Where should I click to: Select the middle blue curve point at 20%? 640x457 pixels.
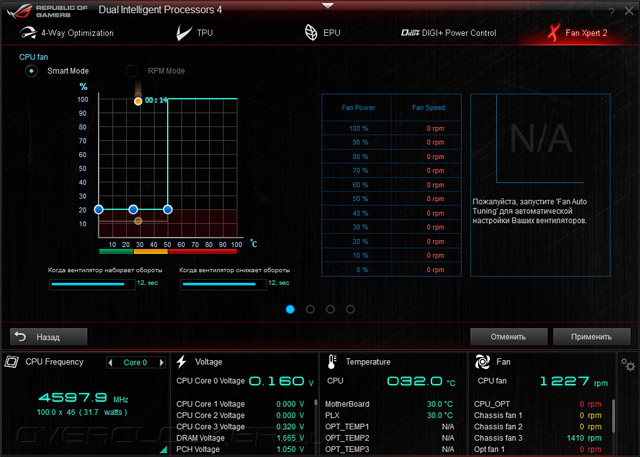(133, 209)
